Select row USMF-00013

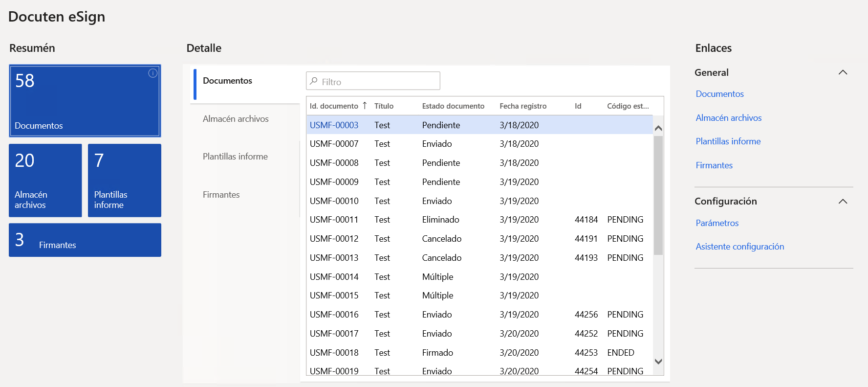click(x=479, y=258)
